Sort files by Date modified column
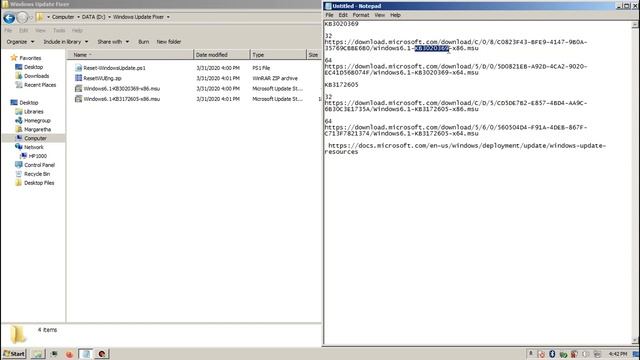 pos(221,55)
